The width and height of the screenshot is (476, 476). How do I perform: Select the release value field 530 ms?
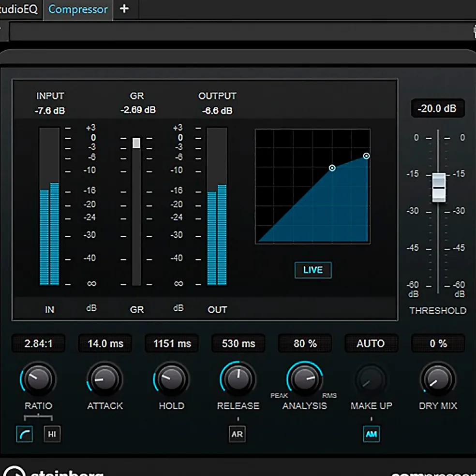[x=238, y=343]
